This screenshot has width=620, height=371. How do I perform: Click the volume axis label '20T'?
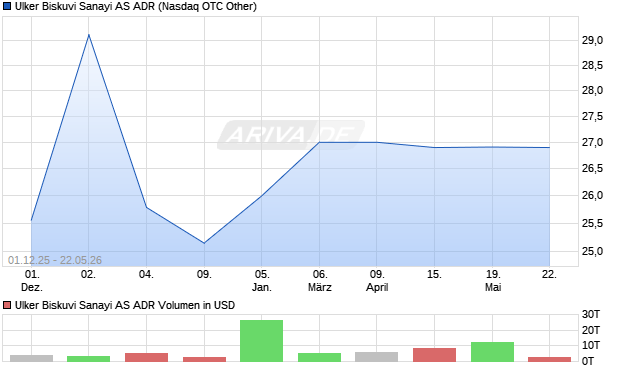coord(591,330)
